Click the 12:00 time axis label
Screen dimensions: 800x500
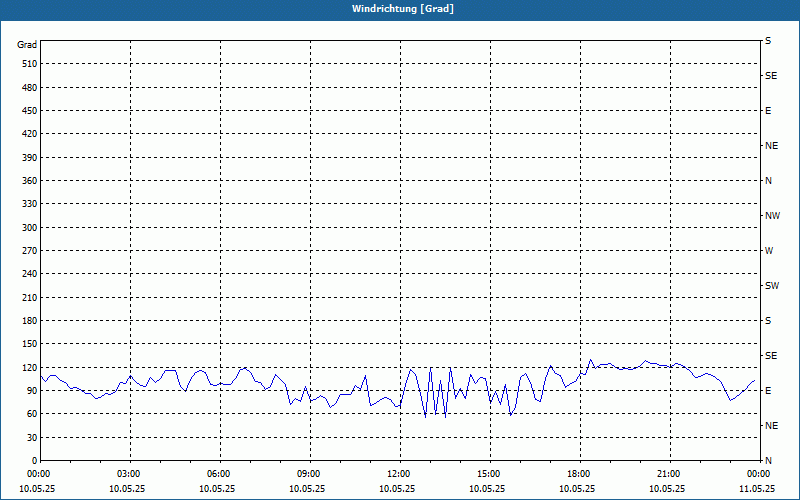click(x=400, y=474)
